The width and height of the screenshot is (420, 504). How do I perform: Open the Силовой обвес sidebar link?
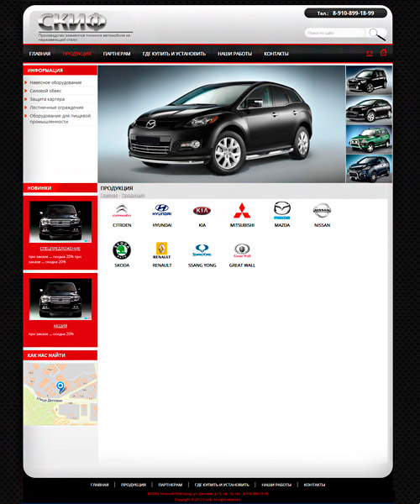tap(45, 91)
